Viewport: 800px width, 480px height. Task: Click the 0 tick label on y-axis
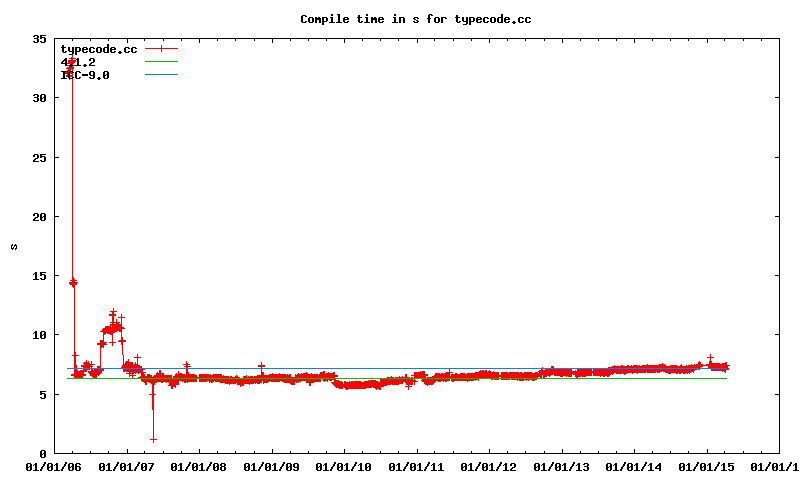(42, 454)
